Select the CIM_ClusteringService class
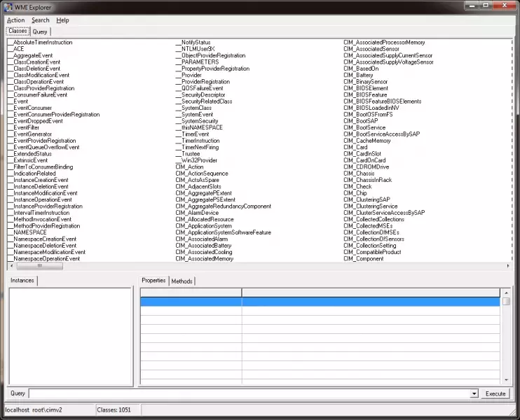This screenshot has height=420, width=520. [x=371, y=206]
